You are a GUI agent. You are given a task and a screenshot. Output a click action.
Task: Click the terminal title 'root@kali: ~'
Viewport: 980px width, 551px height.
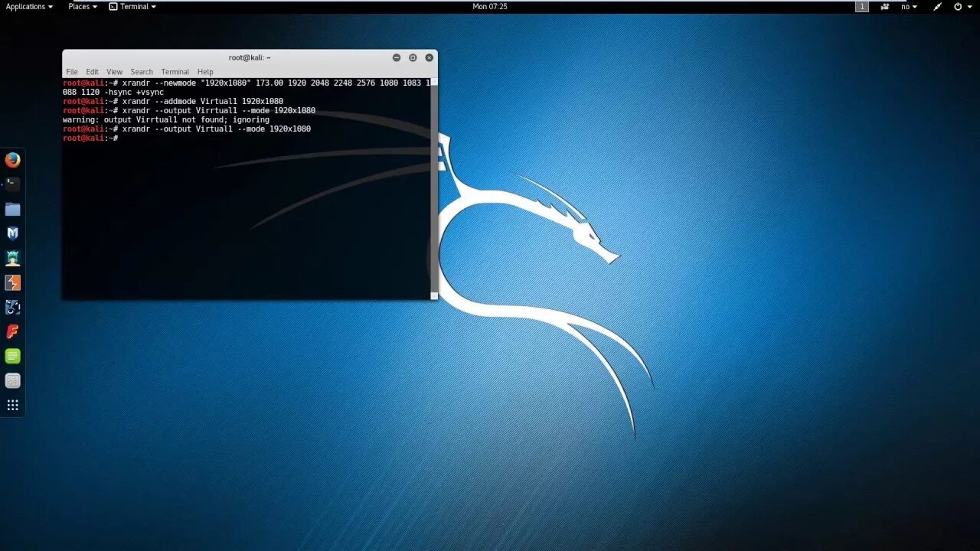[250, 57]
